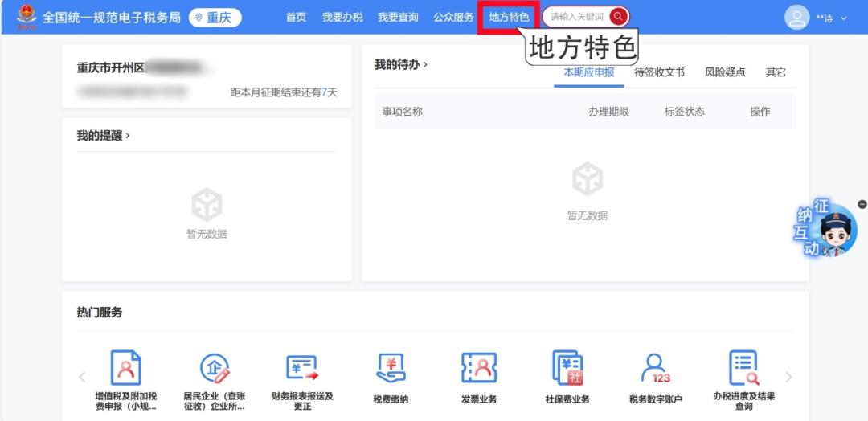The image size is (868, 421).
Task: Go to 首页 tab
Action: [296, 18]
